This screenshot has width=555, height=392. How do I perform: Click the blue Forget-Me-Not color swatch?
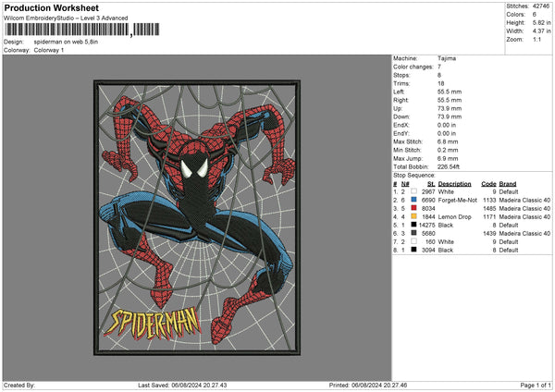coord(413,200)
